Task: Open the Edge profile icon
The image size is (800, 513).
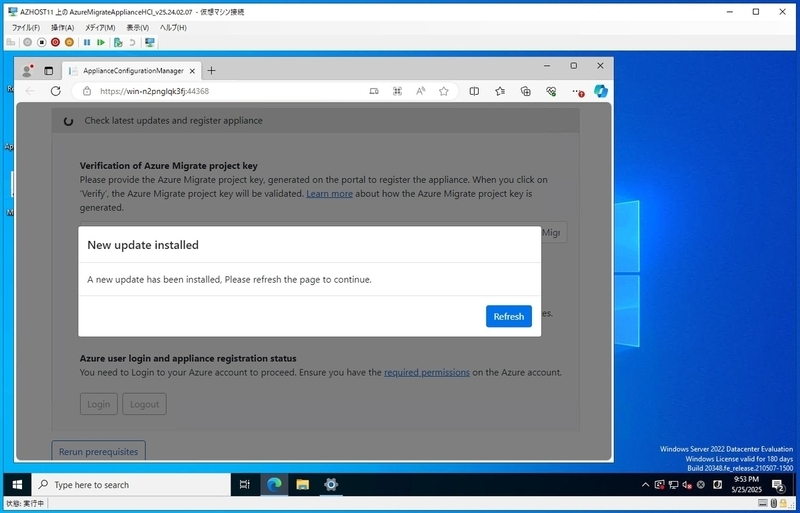Action: [x=27, y=71]
